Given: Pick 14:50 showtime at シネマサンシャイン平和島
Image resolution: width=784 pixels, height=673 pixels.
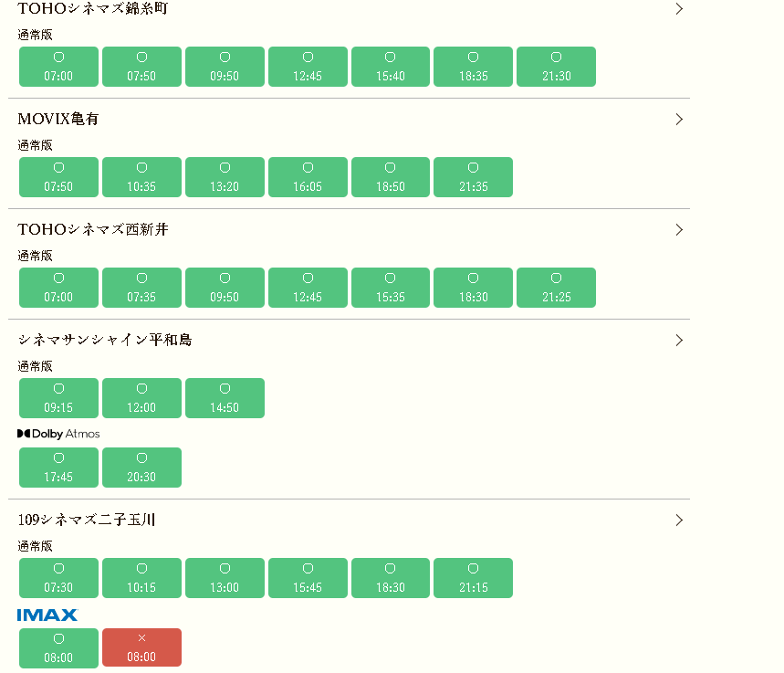Looking at the screenshot, I should tap(225, 398).
